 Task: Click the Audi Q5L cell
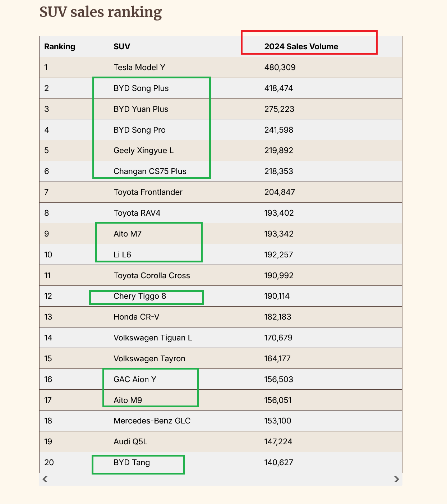[130, 442]
